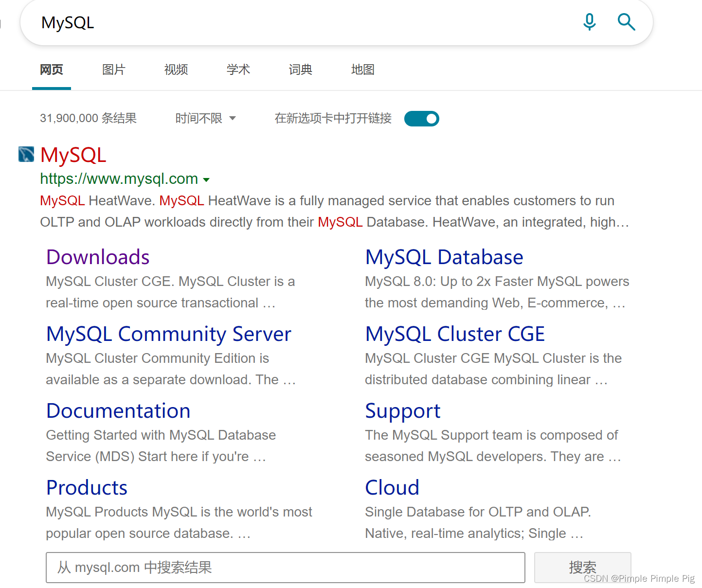Click the snippet 'Getting Started with MySQL Database'

tap(161, 435)
